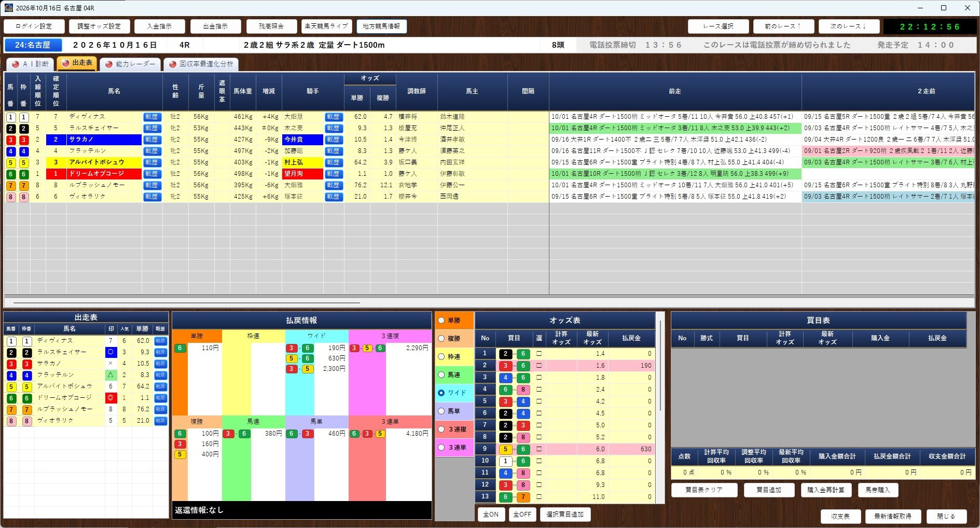Click 戦歴 icon for ラルスチェイサー in lower 出走表
The image size is (980, 528).
(160, 352)
